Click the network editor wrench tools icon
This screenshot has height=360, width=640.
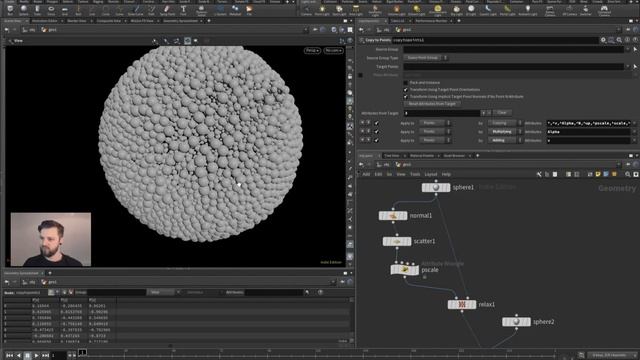tap(539, 174)
